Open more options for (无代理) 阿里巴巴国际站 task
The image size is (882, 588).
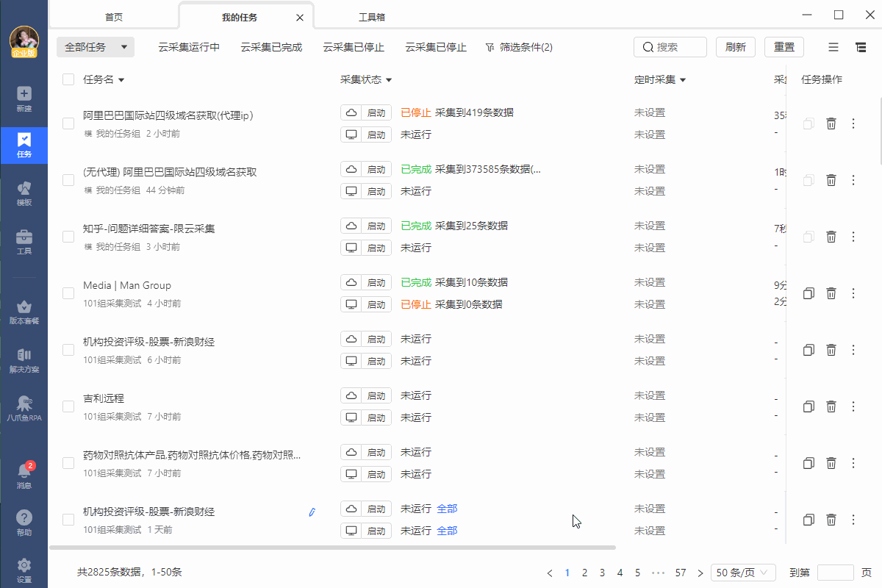click(x=853, y=180)
